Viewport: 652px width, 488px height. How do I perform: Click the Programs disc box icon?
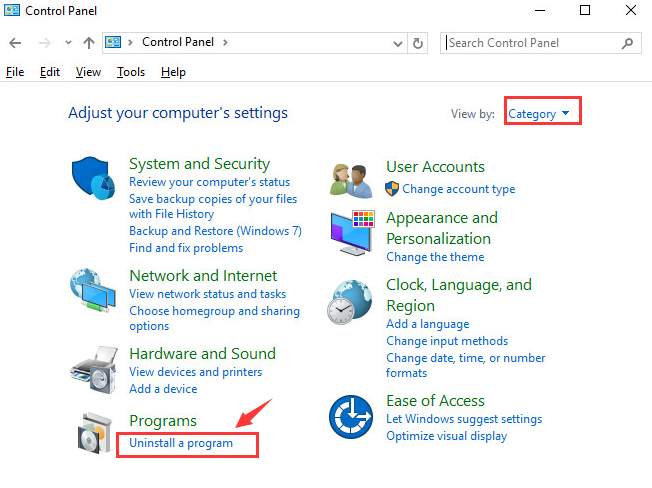click(x=95, y=434)
